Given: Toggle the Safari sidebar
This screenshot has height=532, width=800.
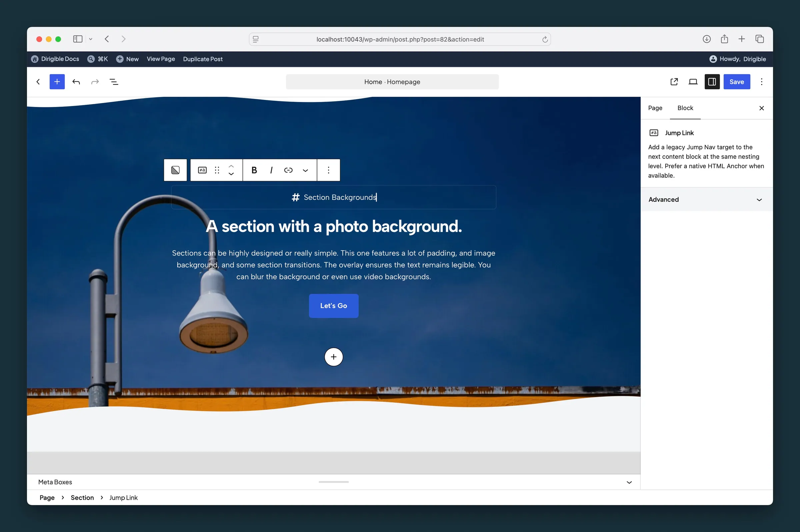Looking at the screenshot, I should pyautogui.click(x=78, y=39).
